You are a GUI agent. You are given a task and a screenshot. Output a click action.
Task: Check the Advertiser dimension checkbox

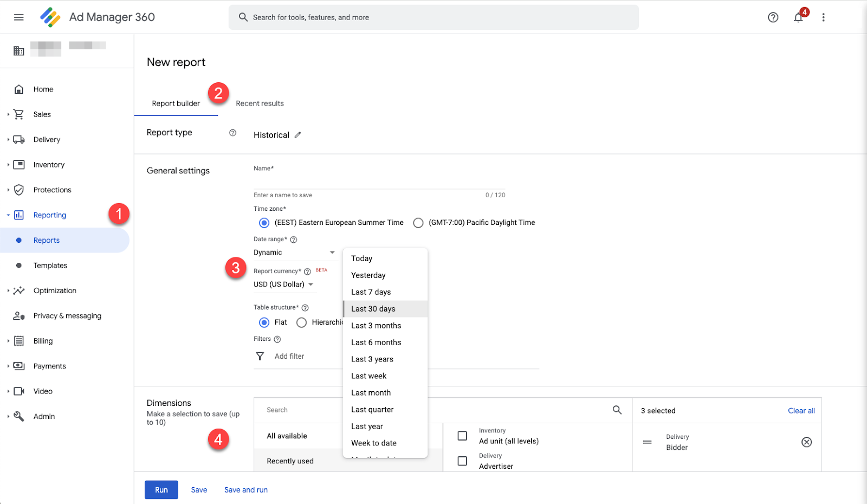click(x=462, y=461)
